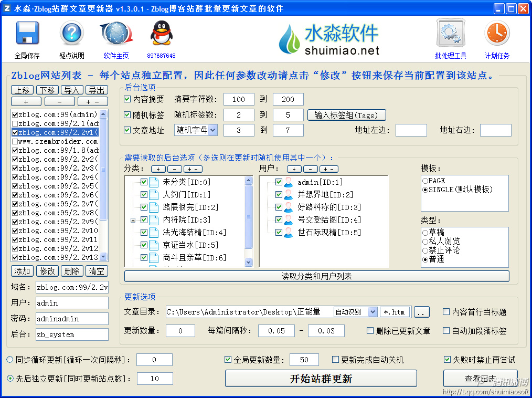The height and width of the screenshot is (398, 532).
Task: Click the page icon of 商斗且亲革[ID:6]
Action: point(154,258)
